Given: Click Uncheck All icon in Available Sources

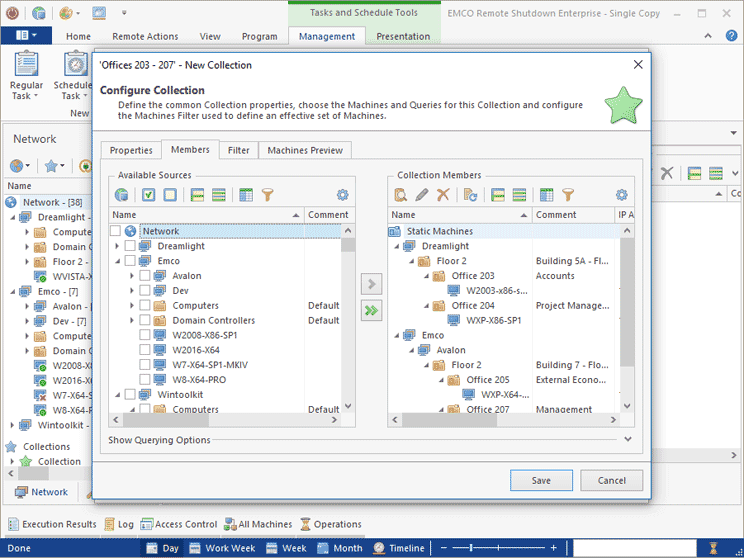Looking at the screenshot, I should 169,195.
